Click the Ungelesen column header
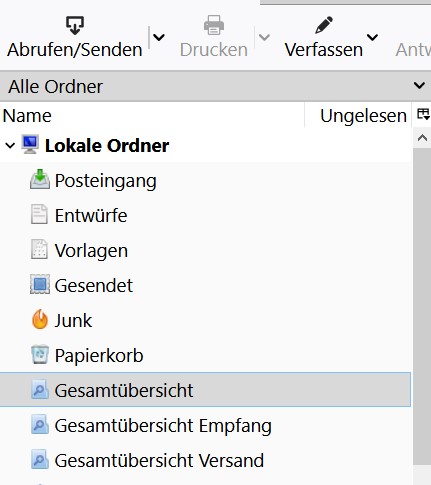The image size is (431, 485). (x=358, y=116)
